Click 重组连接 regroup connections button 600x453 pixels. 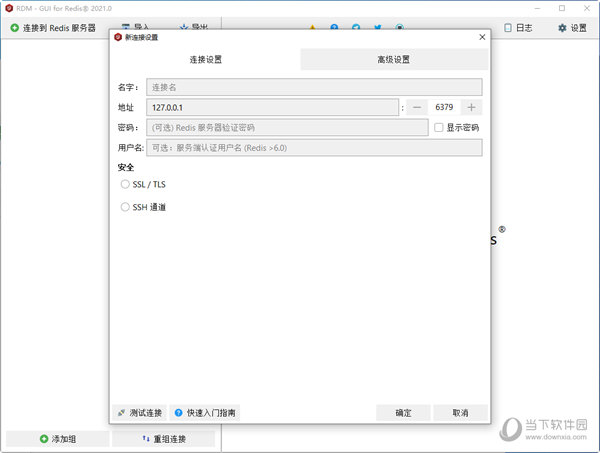163,439
